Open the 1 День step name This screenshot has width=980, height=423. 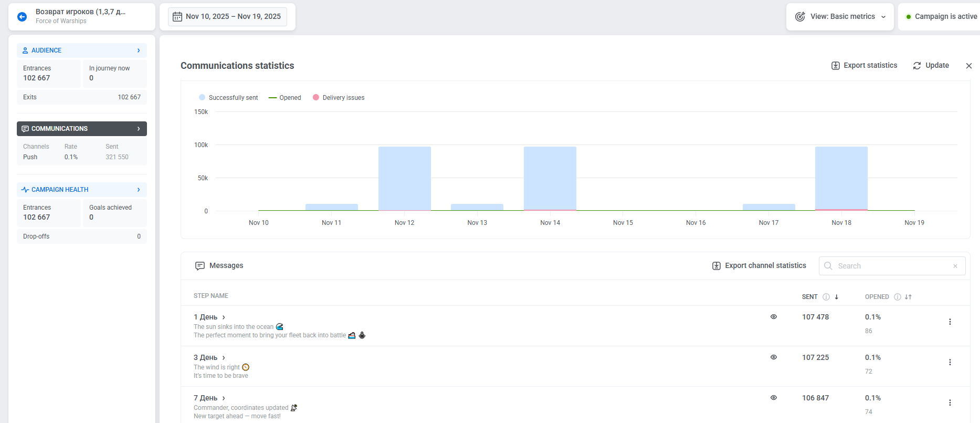tap(206, 317)
